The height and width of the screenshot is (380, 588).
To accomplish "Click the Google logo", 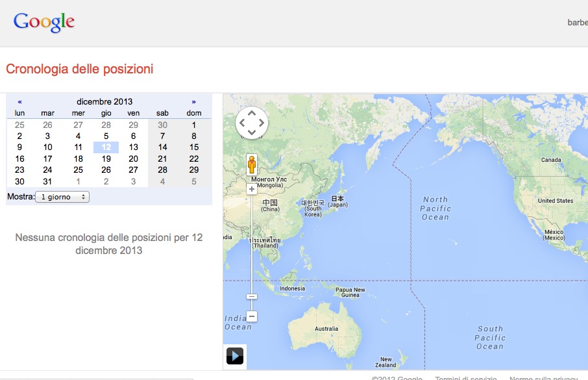I will 44,22.
